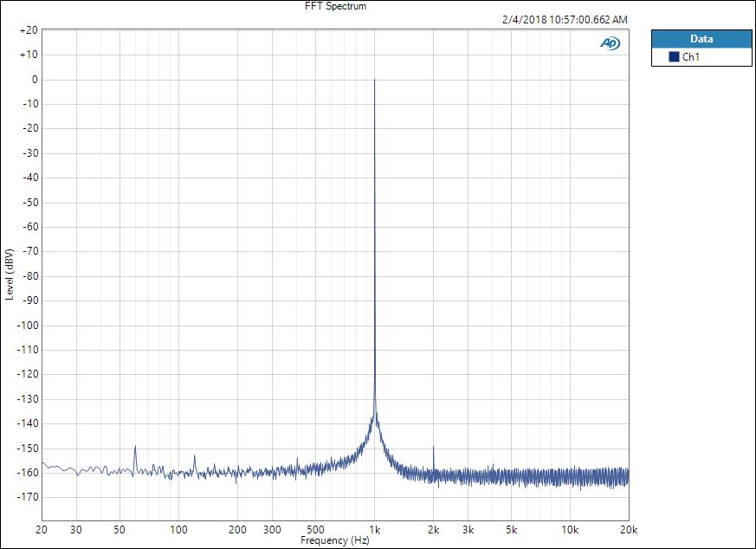This screenshot has width=756, height=549.
Task: Click the -50 level tick label
Action: 30,203
